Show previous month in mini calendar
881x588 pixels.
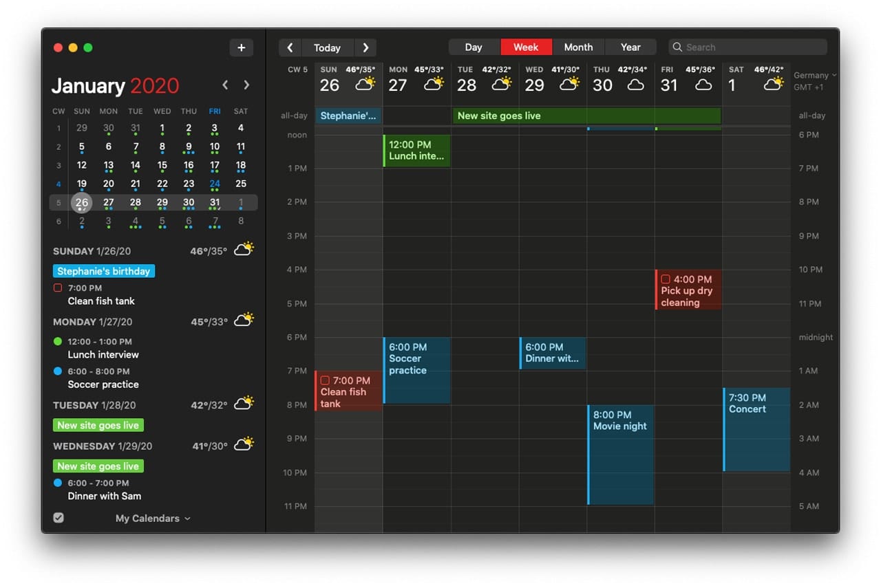tap(225, 85)
